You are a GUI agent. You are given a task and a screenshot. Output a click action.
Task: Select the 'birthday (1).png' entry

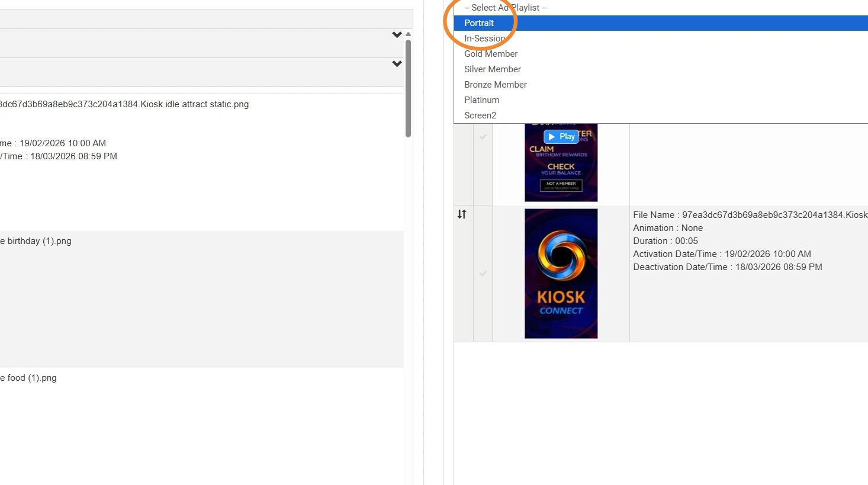pyautogui.click(x=36, y=241)
